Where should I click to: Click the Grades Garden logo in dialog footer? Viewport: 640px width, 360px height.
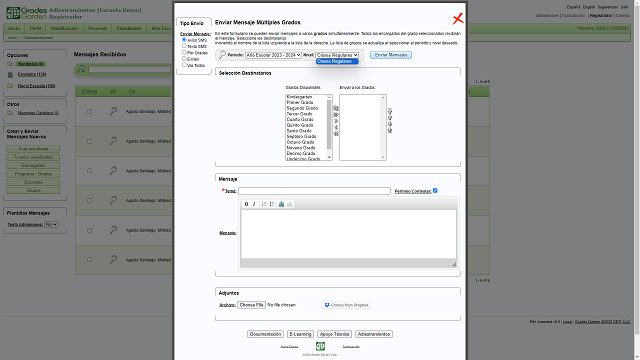point(320,346)
